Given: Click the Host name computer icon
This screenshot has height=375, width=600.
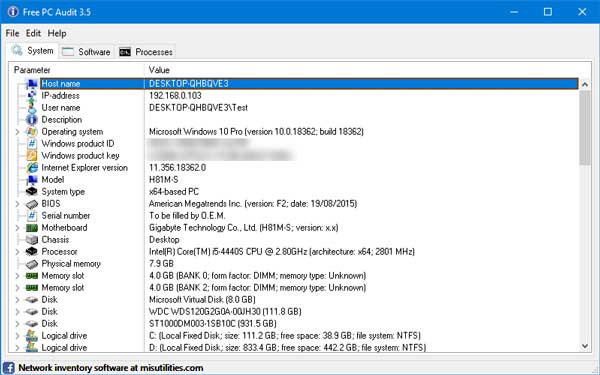Looking at the screenshot, I should (32, 83).
